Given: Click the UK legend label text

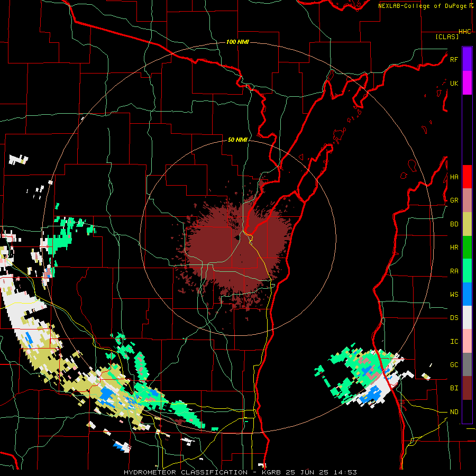Looking at the screenshot, I should (x=454, y=83).
